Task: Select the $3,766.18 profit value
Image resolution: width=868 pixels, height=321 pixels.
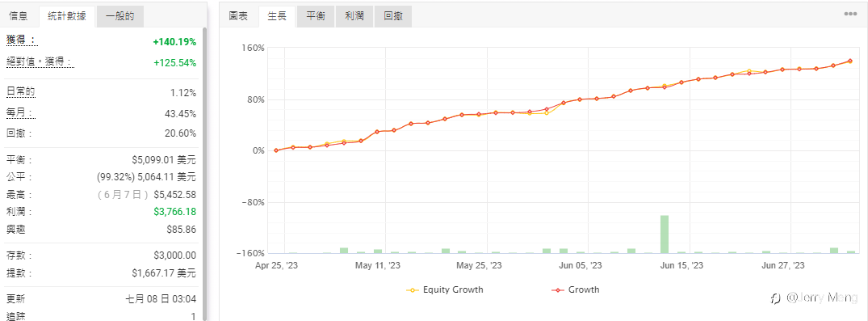Action: coord(175,212)
